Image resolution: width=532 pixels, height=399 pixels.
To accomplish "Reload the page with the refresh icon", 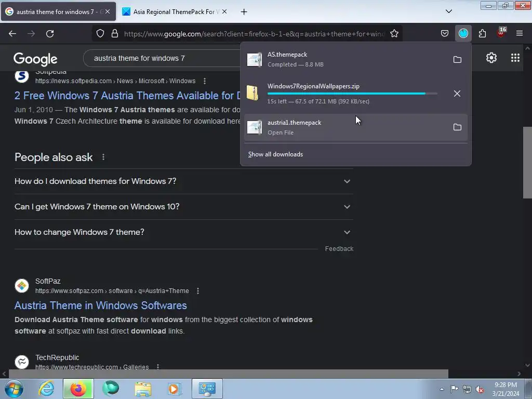I will click(50, 34).
